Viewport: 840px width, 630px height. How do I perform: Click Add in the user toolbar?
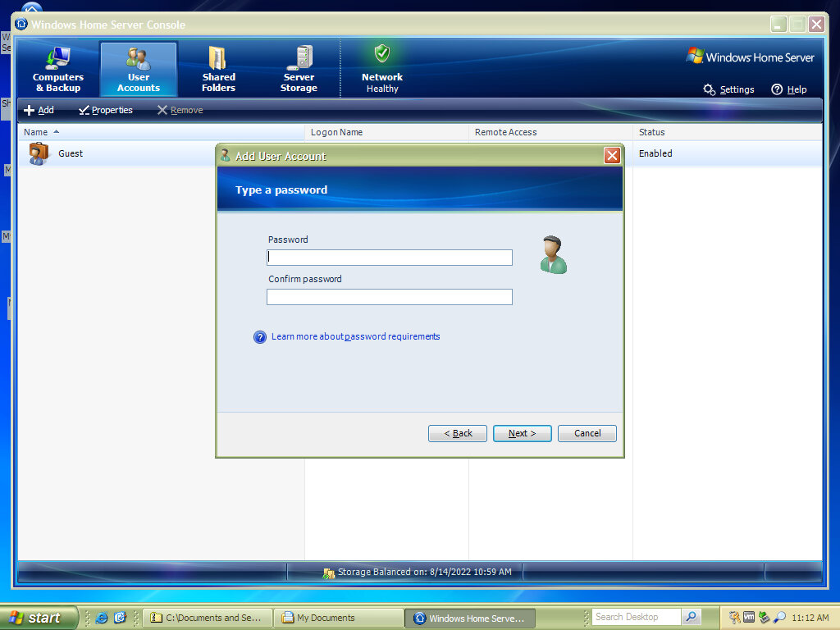[x=39, y=110]
